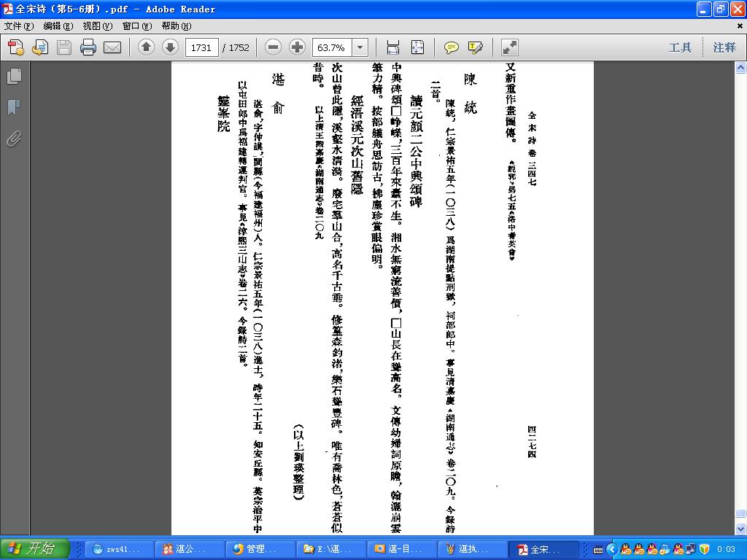Open the 帮助 menu
The height and width of the screenshot is (560, 747).
(177, 26)
